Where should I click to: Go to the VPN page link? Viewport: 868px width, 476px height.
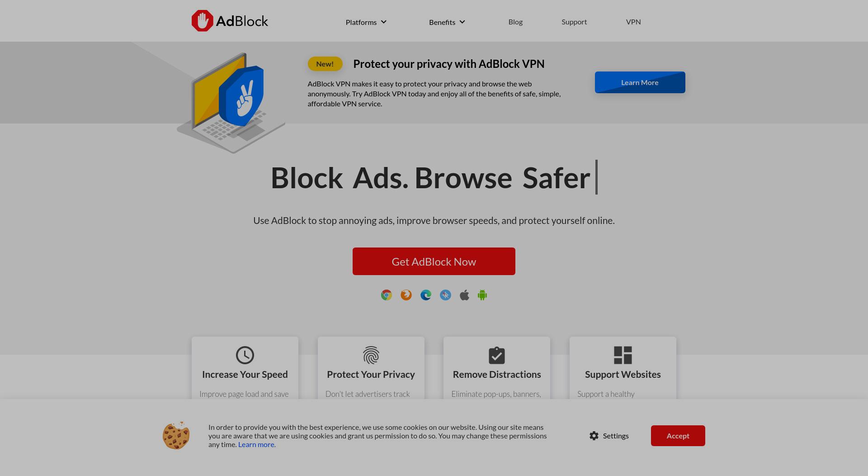(633, 22)
